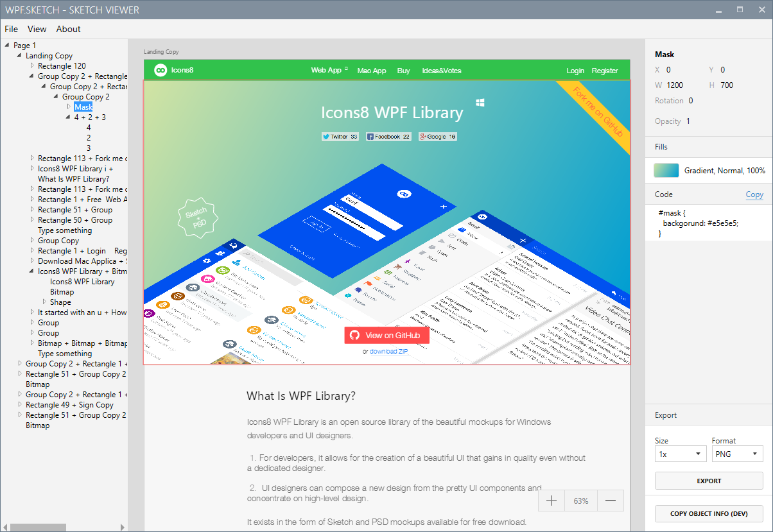Expand the Rectangle 49 + Sign Copy node
Screen dimensions: 773x532
(19, 404)
